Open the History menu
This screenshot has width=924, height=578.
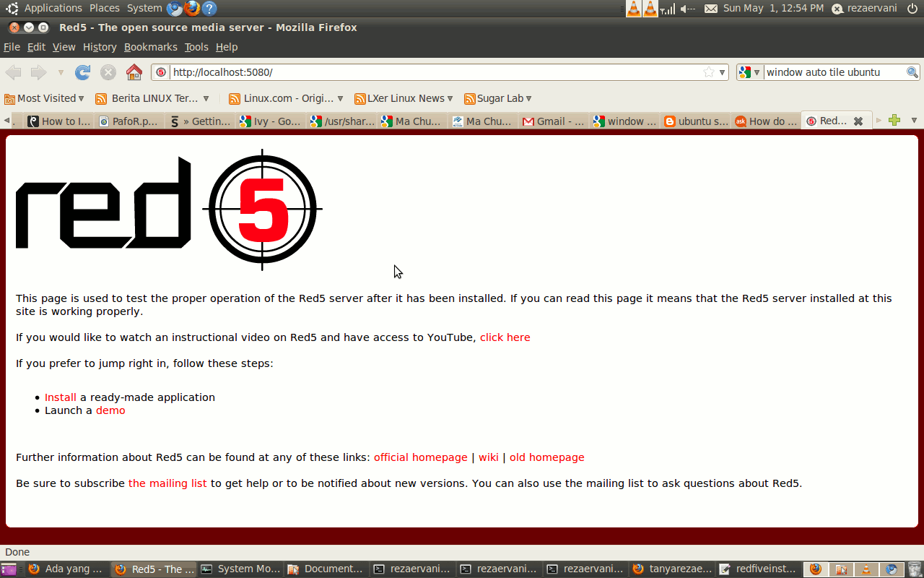coord(100,47)
